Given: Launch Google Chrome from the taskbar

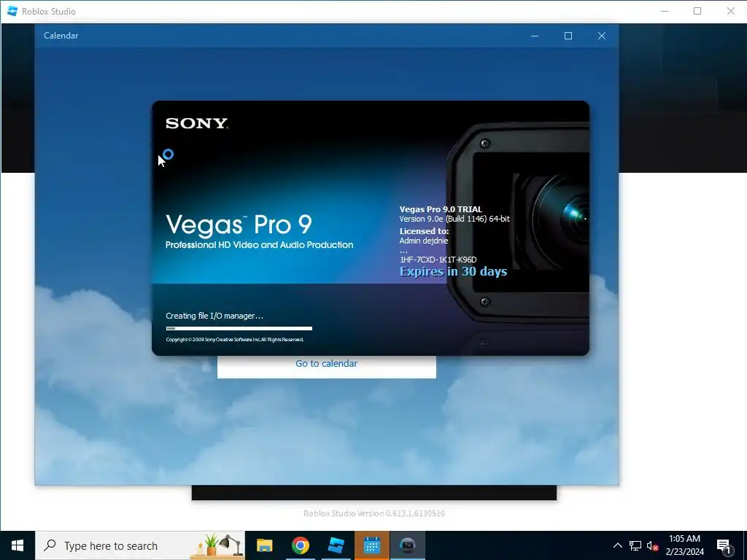Looking at the screenshot, I should 300,545.
